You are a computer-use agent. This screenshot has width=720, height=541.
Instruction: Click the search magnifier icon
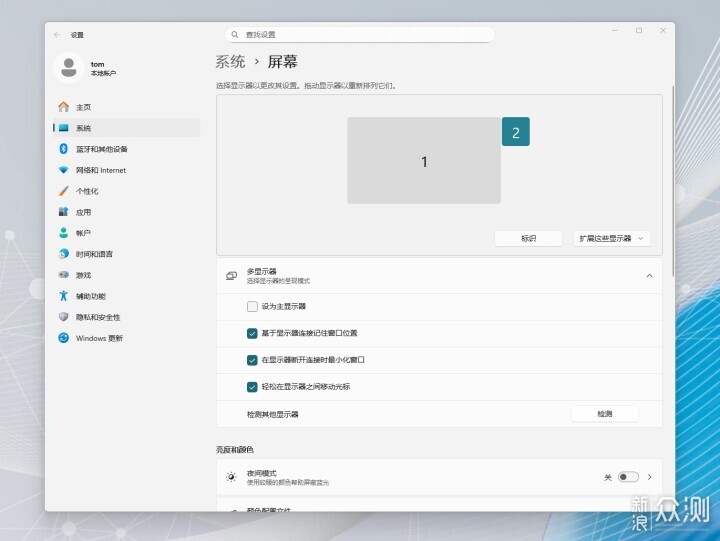tap(235, 34)
